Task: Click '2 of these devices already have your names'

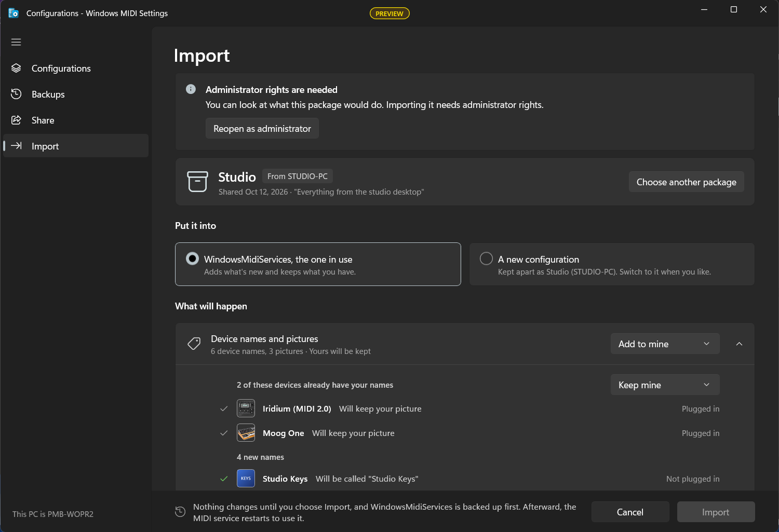Action: 315,385
